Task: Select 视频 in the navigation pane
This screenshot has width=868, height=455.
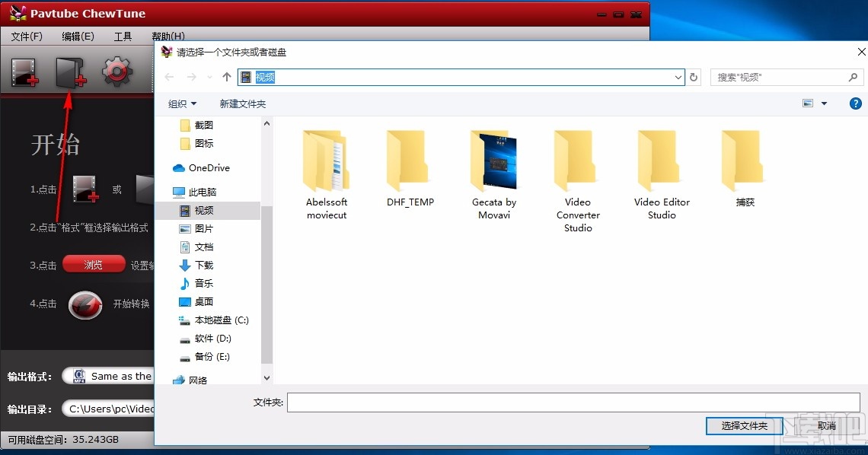Action: (208, 210)
